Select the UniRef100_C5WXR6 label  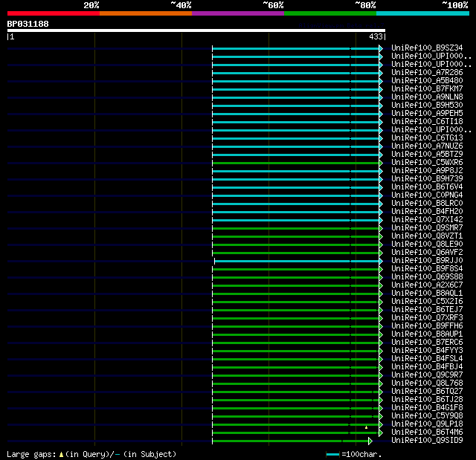pyautogui.click(x=427, y=163)
